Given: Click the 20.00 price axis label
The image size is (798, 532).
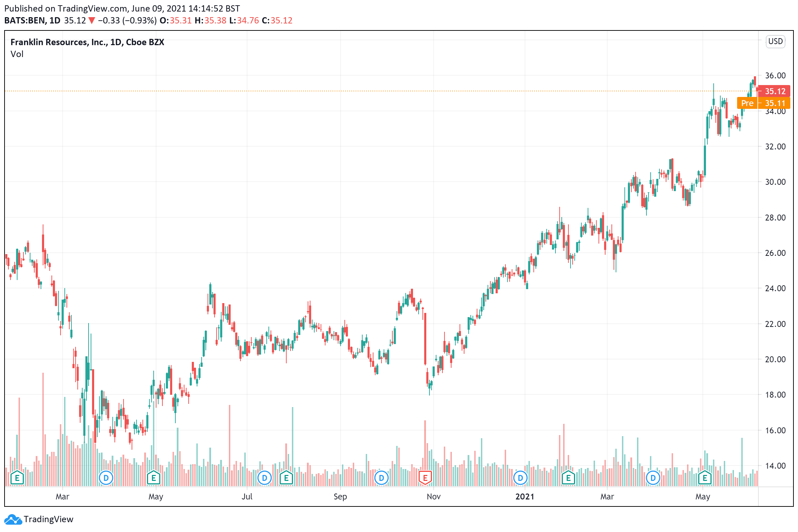Looking at the screenshot, I should pyautogui.click(x=775, y=359).
